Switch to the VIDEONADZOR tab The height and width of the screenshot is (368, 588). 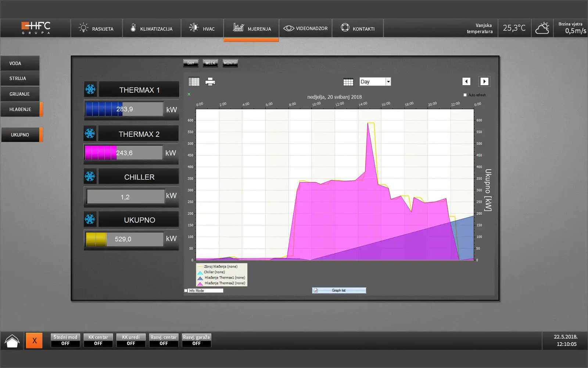[x=305, y=28]
